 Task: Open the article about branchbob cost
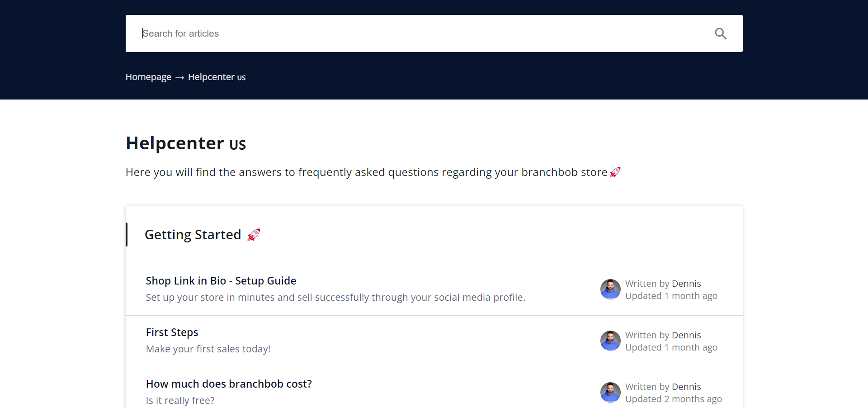[x=229, y=383]
